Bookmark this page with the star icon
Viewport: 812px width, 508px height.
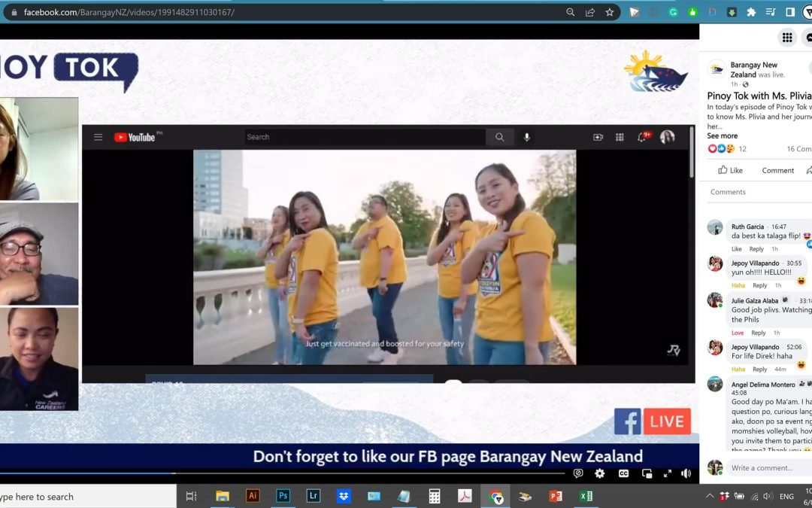point(609,12)
